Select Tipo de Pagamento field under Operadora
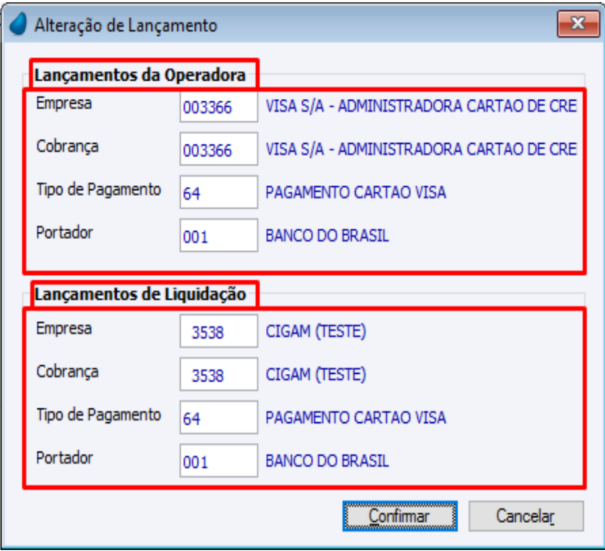 [219, 193]
